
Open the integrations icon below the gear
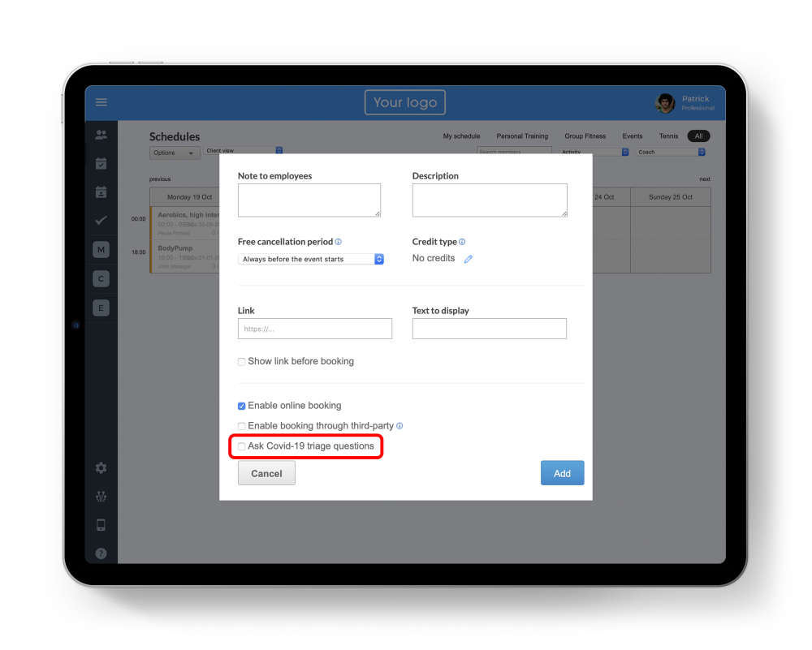point(101,497)
